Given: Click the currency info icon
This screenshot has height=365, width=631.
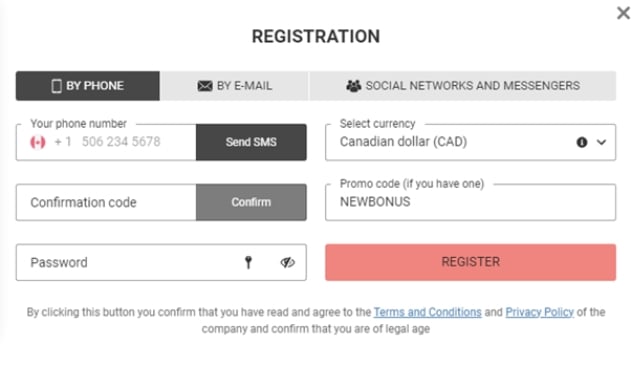Looking at the screenshot, I should point(582,142).
